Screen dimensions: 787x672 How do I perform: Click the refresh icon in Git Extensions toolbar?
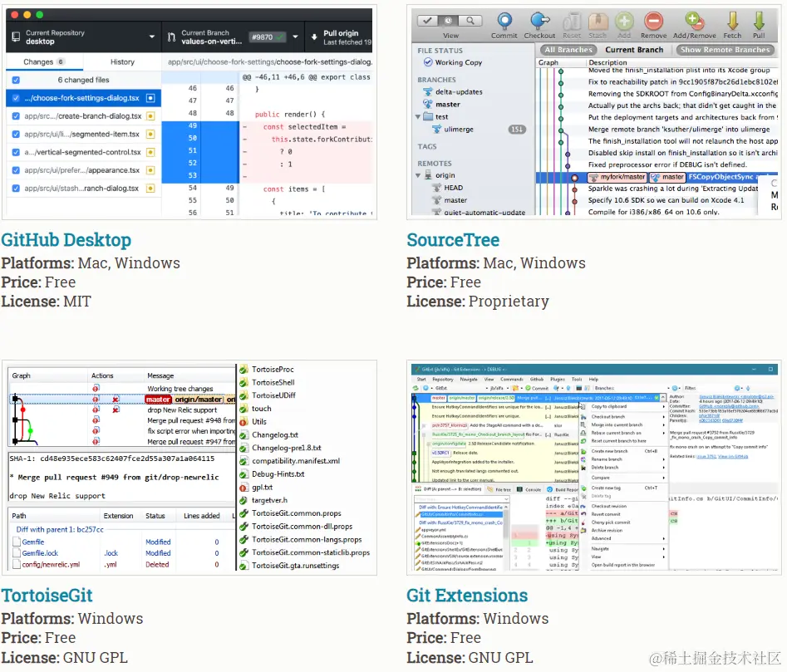point(416,388)
